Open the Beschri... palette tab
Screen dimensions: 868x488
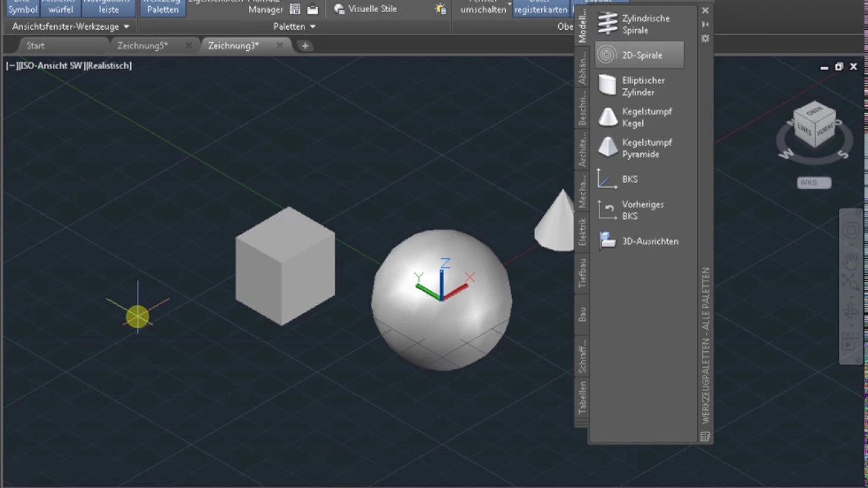pyautogui.click(x=582, y=107)
